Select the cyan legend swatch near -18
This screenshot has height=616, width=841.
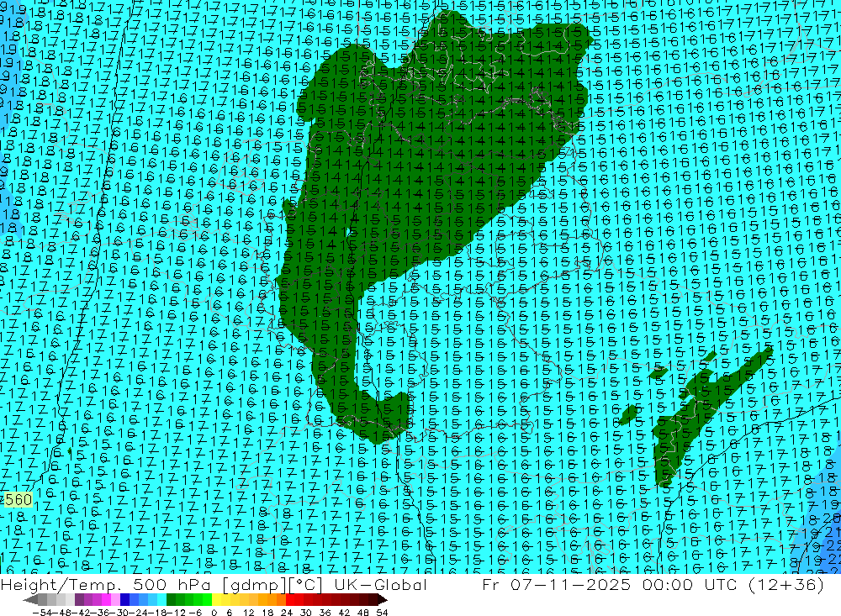point(161,600)
